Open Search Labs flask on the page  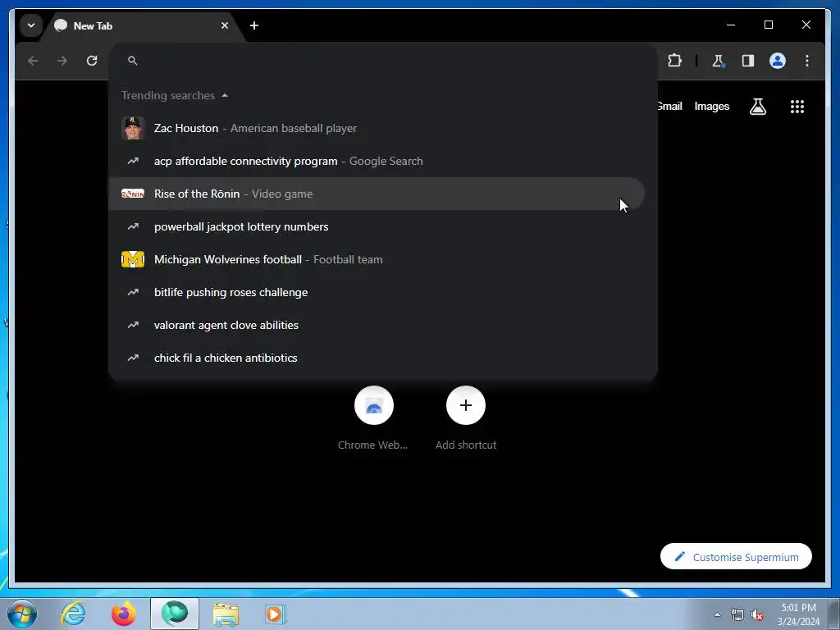pyautogui.click(x=757, y=107)
